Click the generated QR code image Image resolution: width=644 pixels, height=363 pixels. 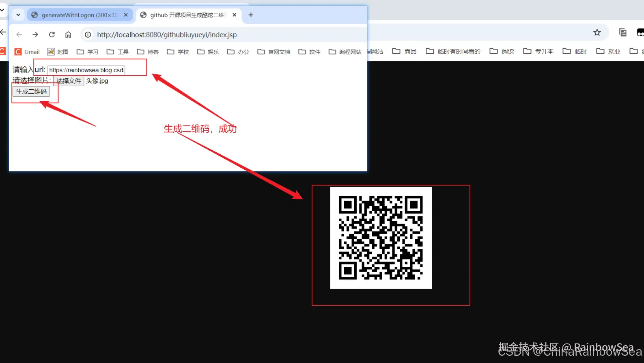pyautogui.click(x=381, y=238)
